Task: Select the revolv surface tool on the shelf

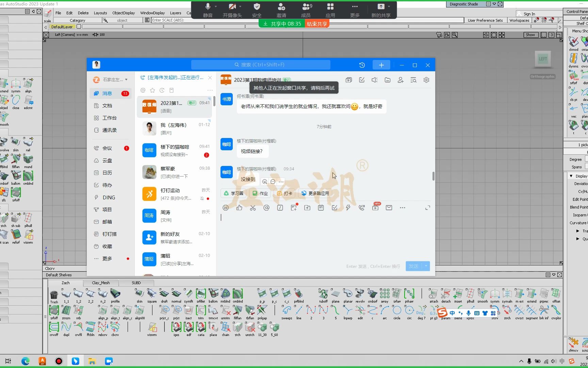Action: (x=360, y=294)
